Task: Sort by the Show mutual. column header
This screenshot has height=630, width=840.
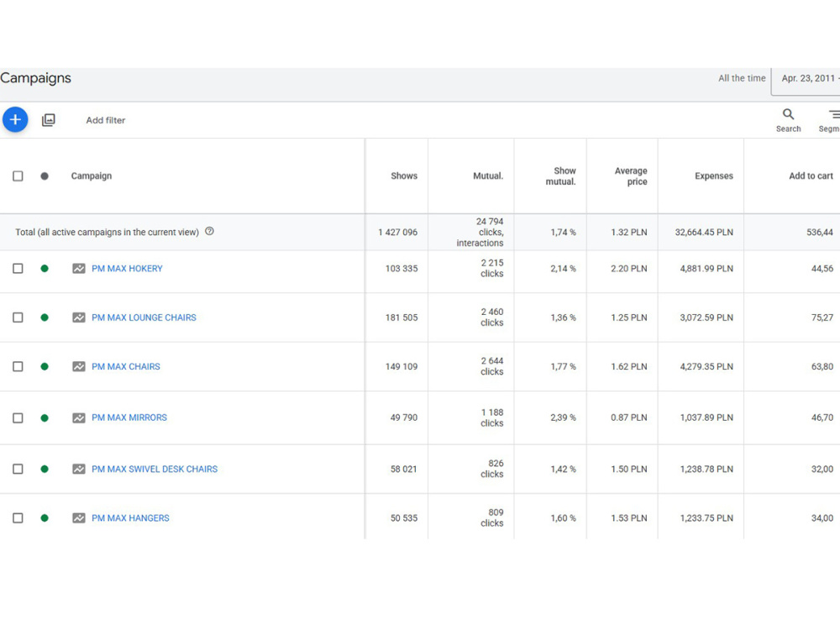Action: (x=561, y=176)
